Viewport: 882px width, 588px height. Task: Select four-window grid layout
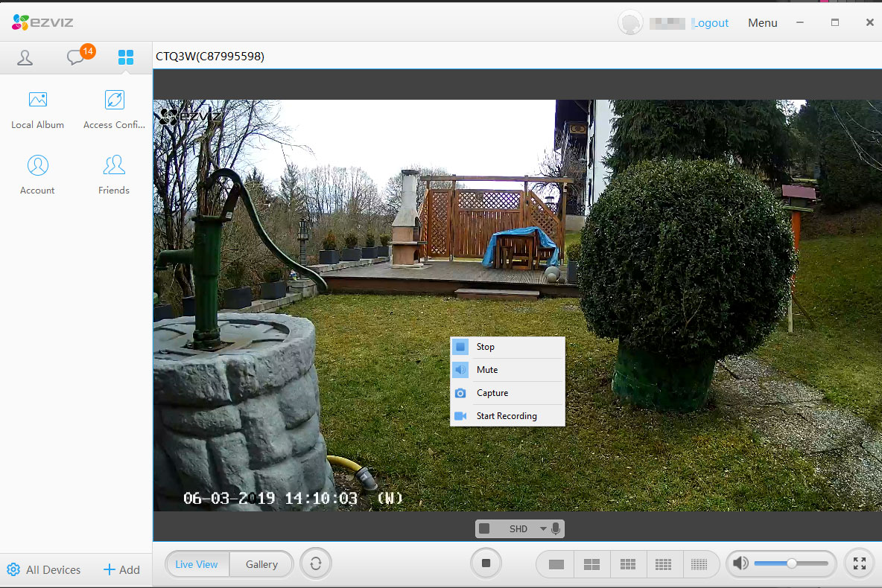pos(591,564)
